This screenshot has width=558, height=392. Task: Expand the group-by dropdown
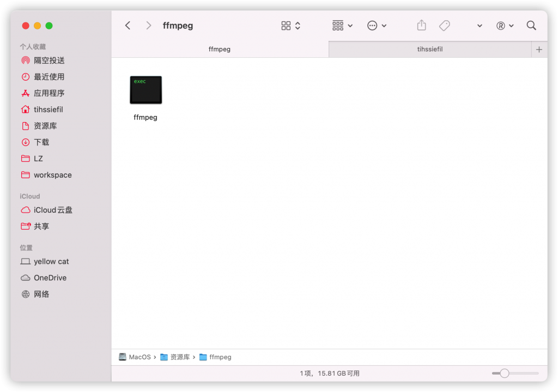[342, 26]
